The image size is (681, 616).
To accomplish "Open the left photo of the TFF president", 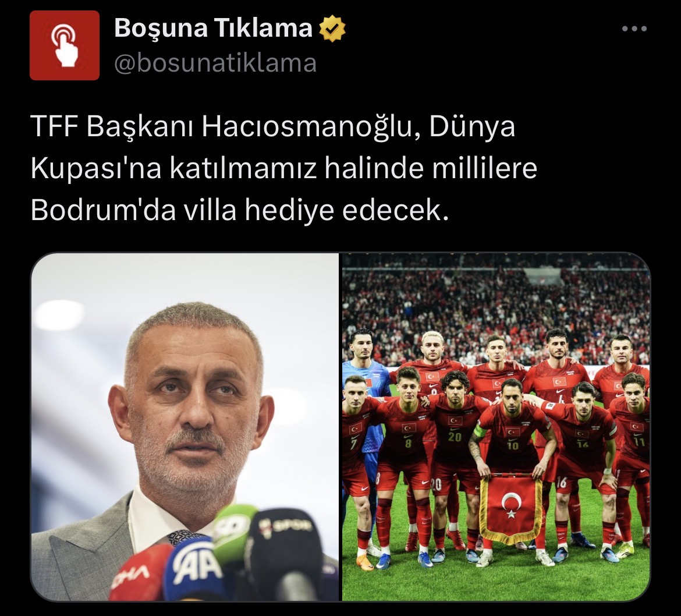I will 185,427.
